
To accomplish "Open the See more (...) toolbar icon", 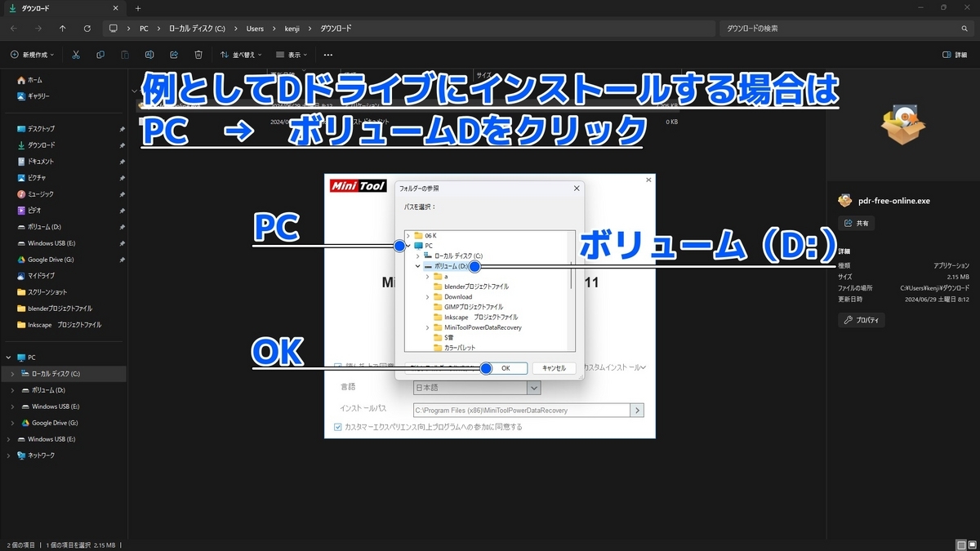I will pyautogui.click(x=328, y=55).
